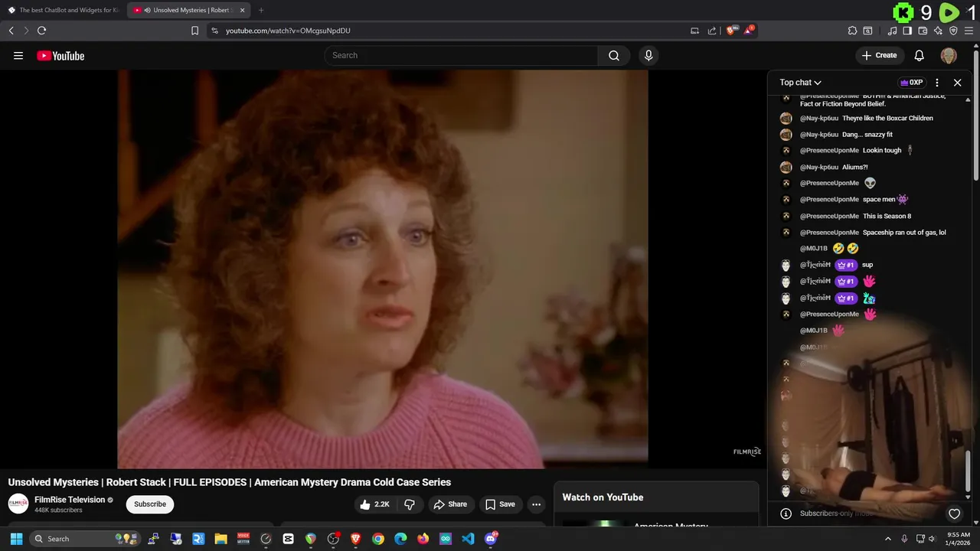980x551 pixels.
Task: Click the chat heart reaction button
Action: [954, 514]
